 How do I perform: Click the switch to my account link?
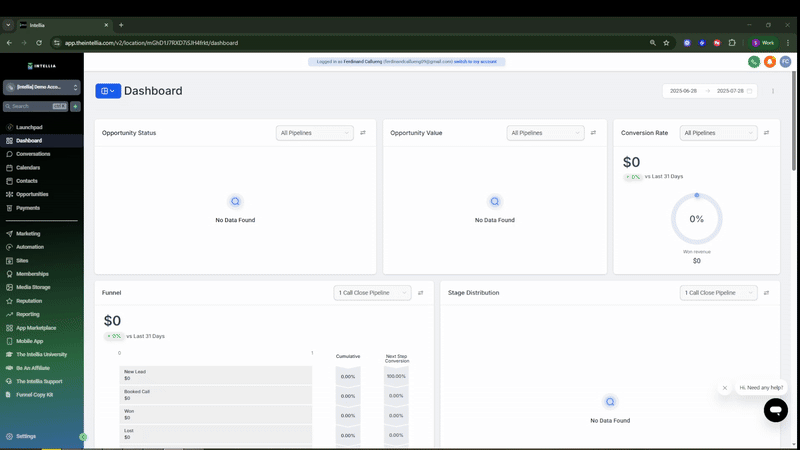475,62
